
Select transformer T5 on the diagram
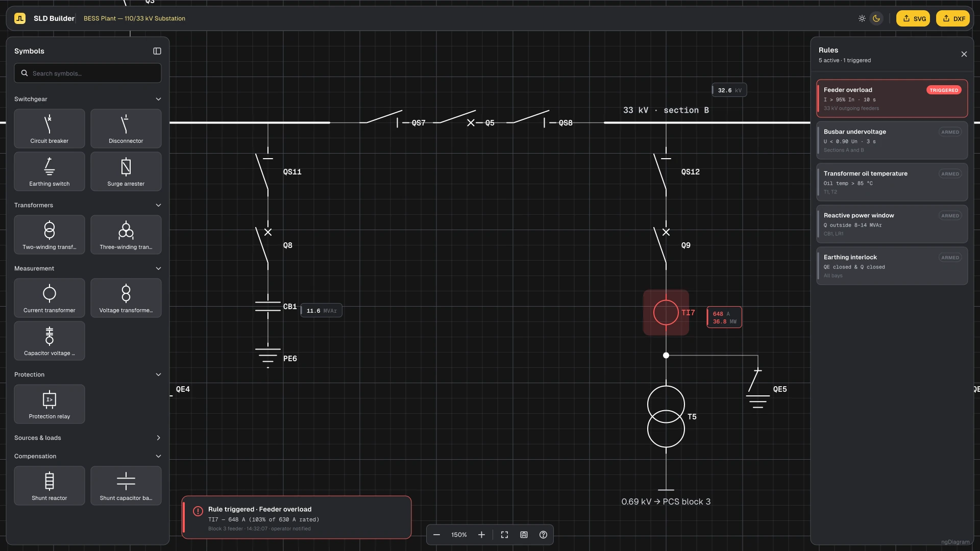(666, 416)
